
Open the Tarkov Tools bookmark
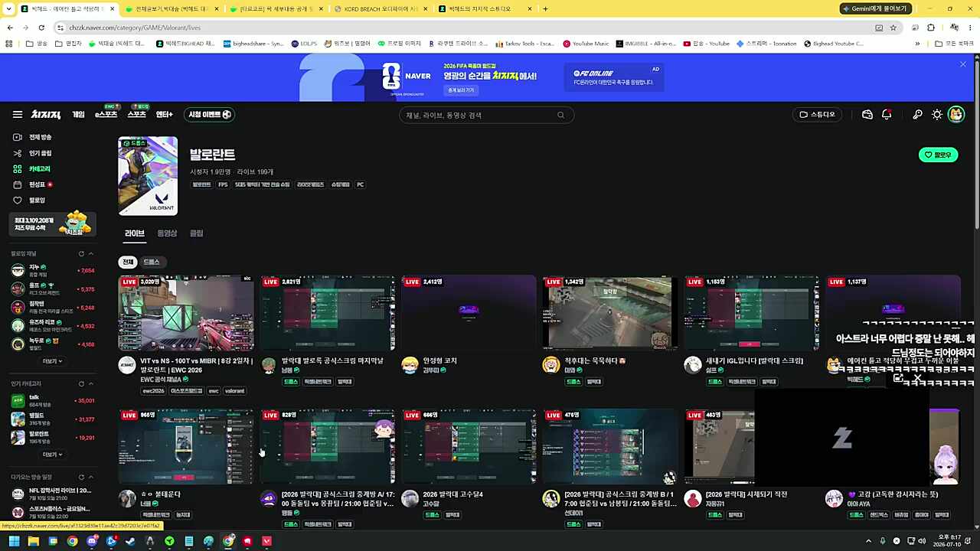click(x=524, y=44)
